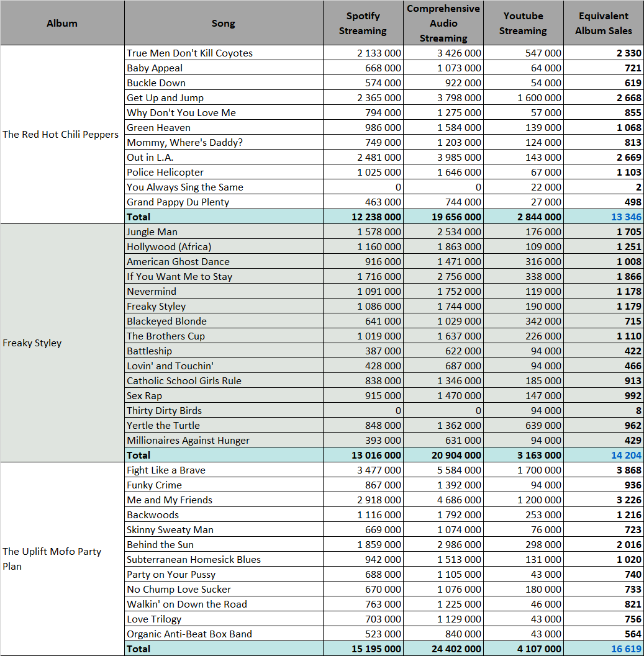Click Millionaires Against Hunger song cell
Screen dimensions: 644x656
[224, 440]
